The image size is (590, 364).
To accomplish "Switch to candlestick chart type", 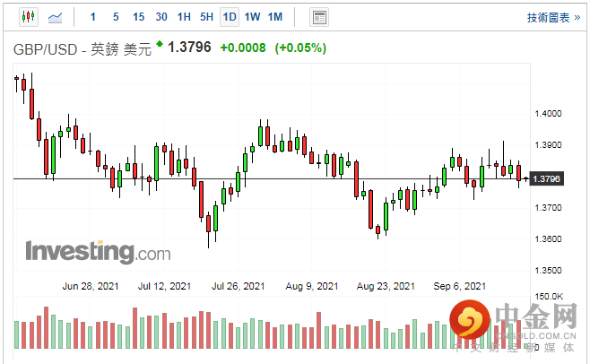I will click(27, 17).
